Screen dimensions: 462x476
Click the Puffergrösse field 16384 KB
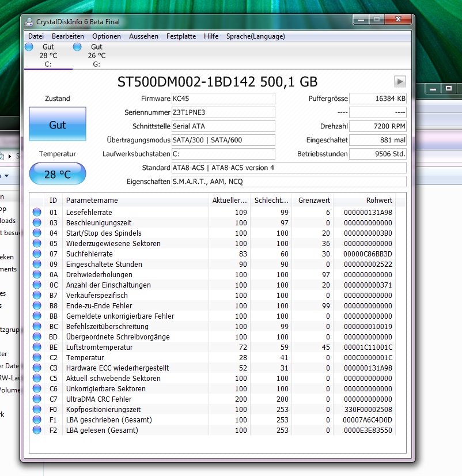378,99
